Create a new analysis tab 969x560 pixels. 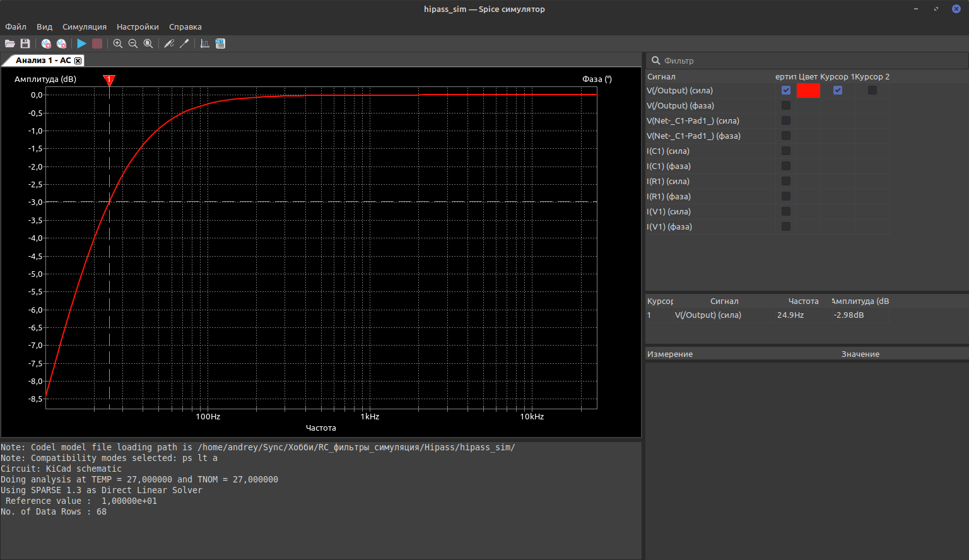tap(46, 44)
